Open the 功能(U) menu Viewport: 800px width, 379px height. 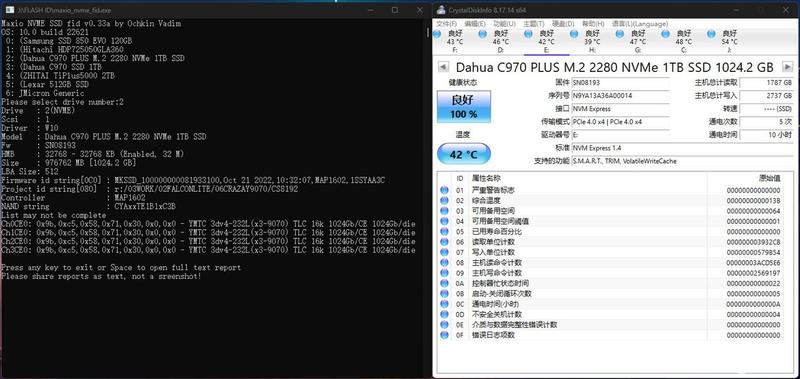pos(504,23)
